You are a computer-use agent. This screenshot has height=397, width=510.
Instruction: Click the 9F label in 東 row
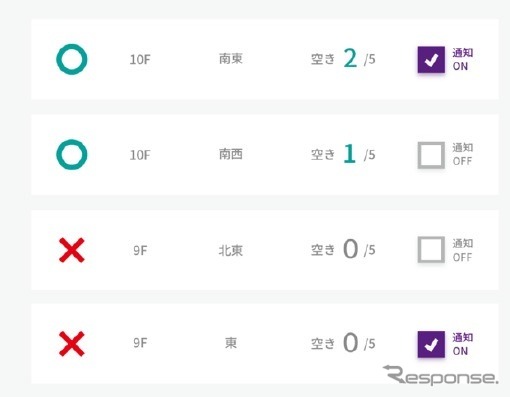pos(140,343)
